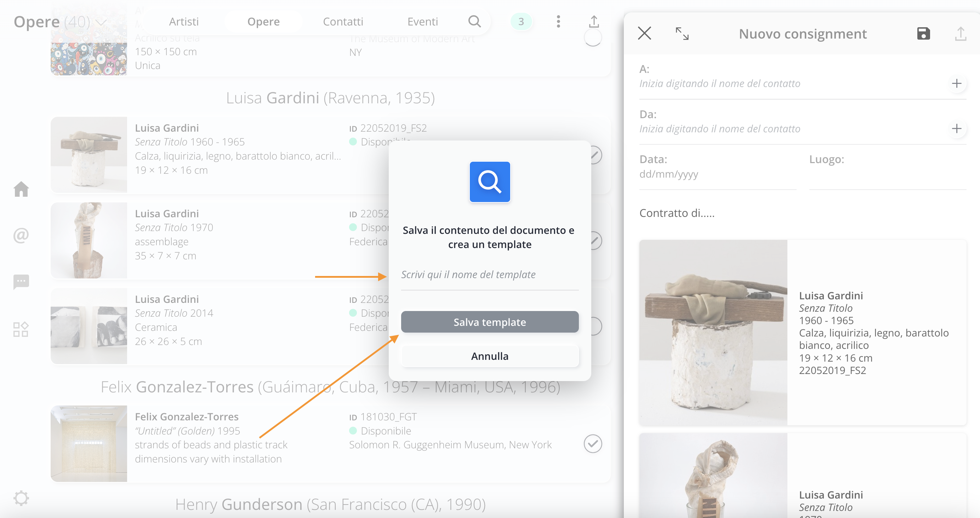The image size is (980, 518).
Task: Click the save floppy-disk icon
Action: coord(923,34)
